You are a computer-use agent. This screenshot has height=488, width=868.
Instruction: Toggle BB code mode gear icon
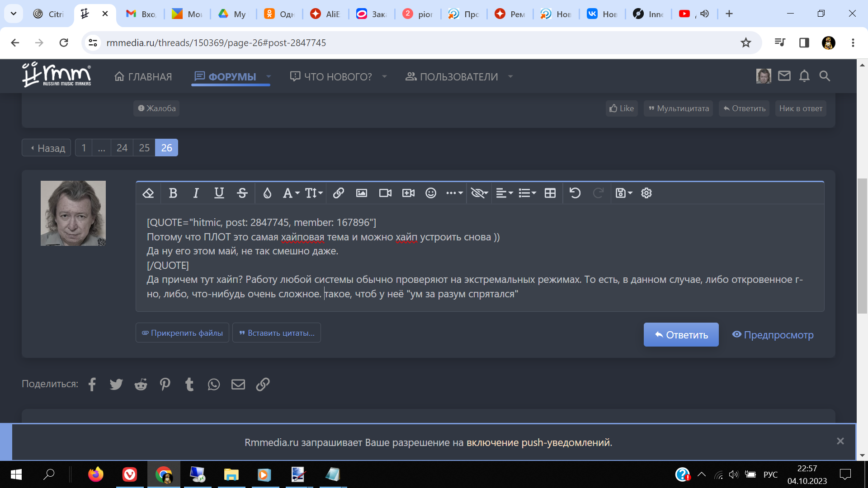pyautogui.click(x=646, y=193)
